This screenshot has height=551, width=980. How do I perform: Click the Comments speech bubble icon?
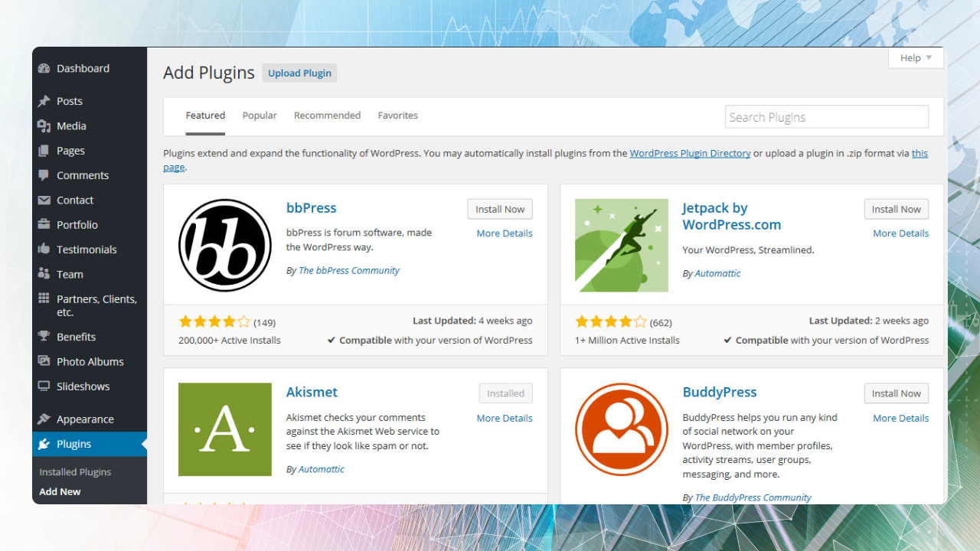tap(44, 175)
